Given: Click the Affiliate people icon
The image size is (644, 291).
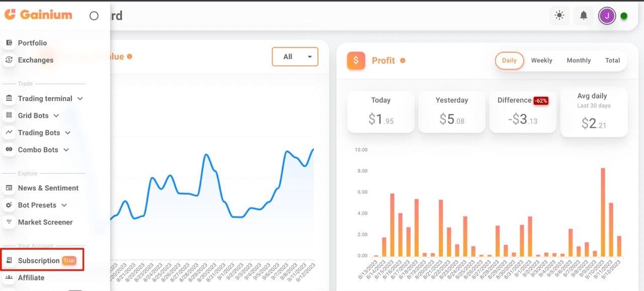Looking at the screenshot, I should 9,277.
